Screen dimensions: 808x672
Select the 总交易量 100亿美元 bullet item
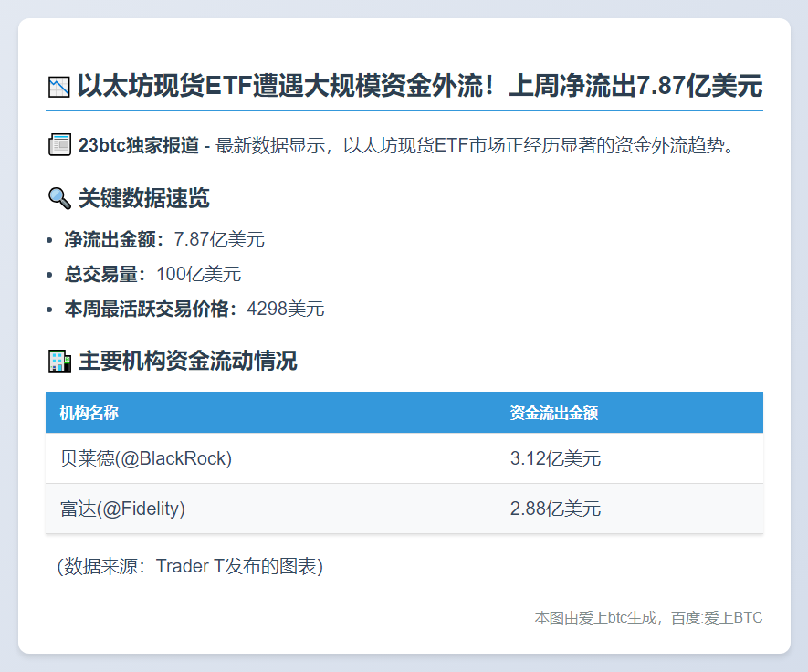click(152, 275)
